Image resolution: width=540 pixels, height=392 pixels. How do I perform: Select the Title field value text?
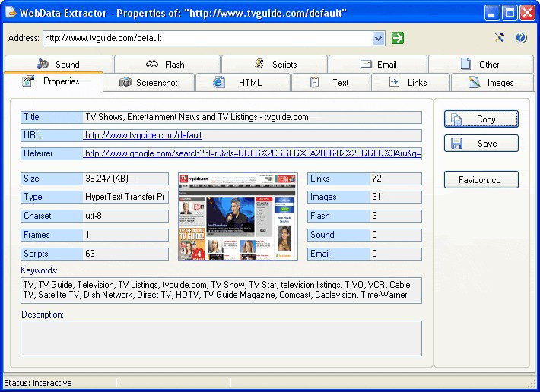(x=197, y=117)
